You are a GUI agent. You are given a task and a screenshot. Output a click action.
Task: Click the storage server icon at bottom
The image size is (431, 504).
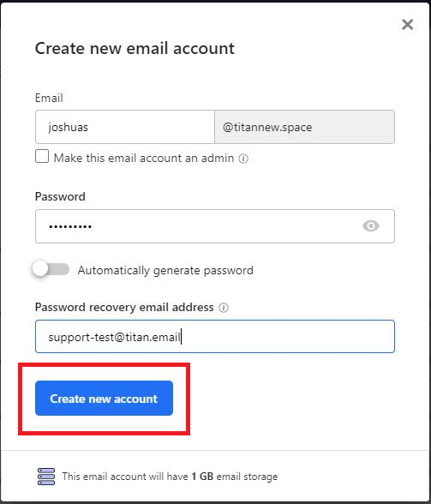46,477
